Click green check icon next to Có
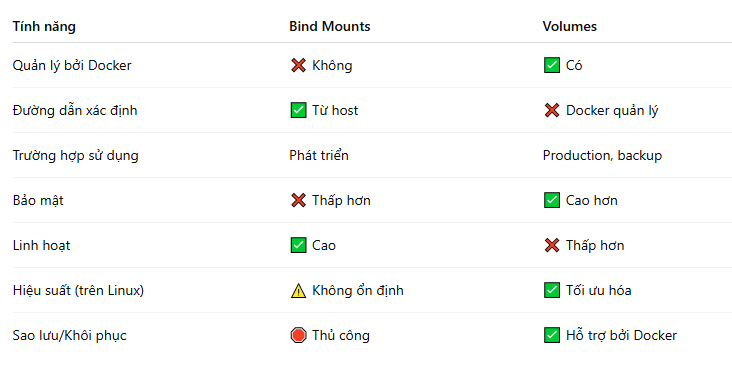Viewport: 732px width, 368px height. click(552, 65)
